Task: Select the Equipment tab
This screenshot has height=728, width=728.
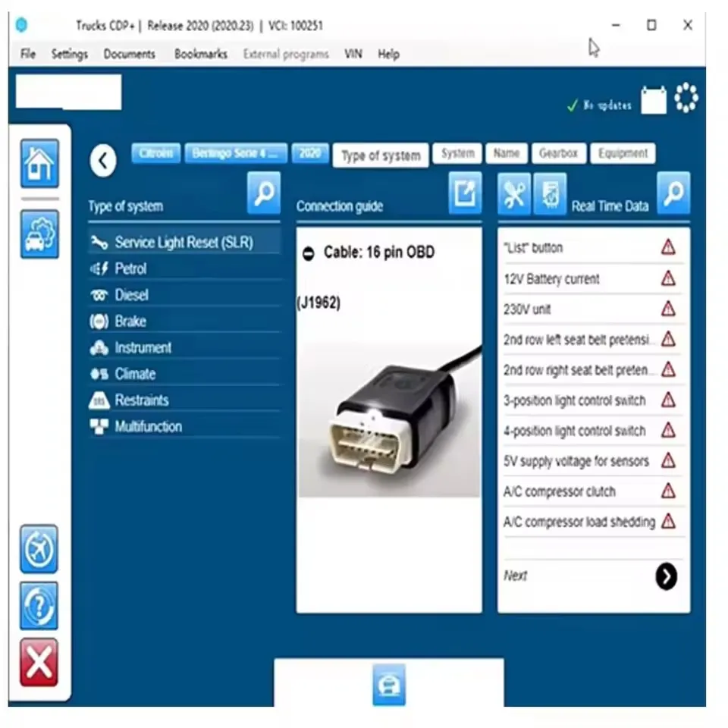Action: point(623,153)
